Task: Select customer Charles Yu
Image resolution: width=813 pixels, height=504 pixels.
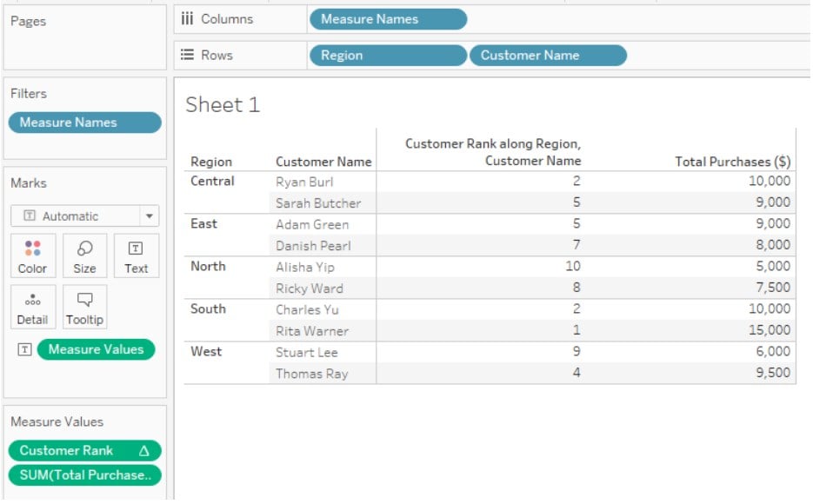Action: (307, 310)
